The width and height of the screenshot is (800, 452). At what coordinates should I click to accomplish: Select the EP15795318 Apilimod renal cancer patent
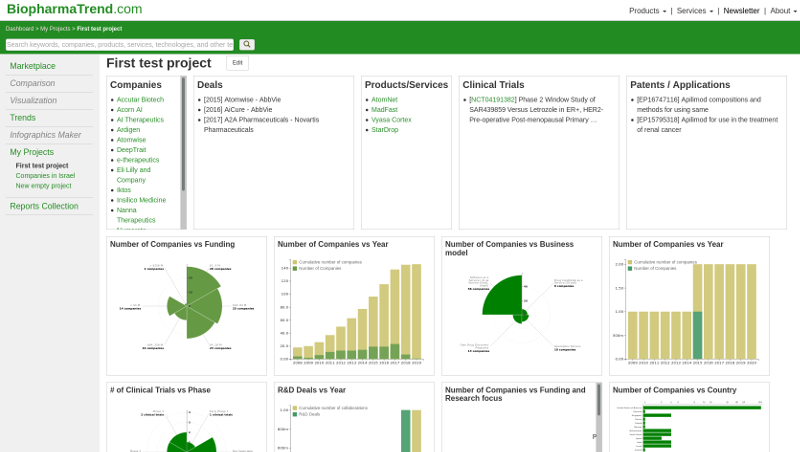[x=707, y=124]
